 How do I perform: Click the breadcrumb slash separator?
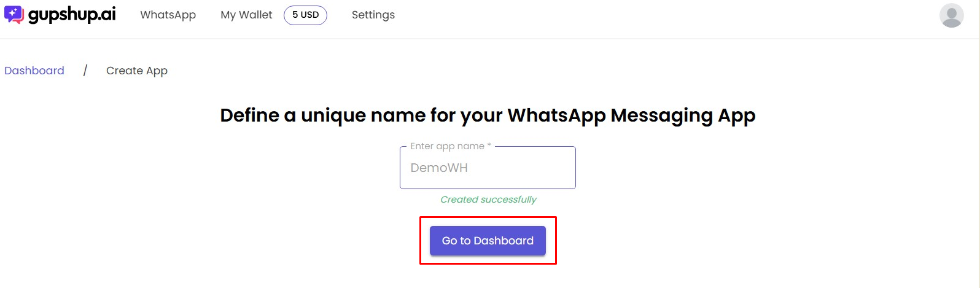tap(85, 71)
